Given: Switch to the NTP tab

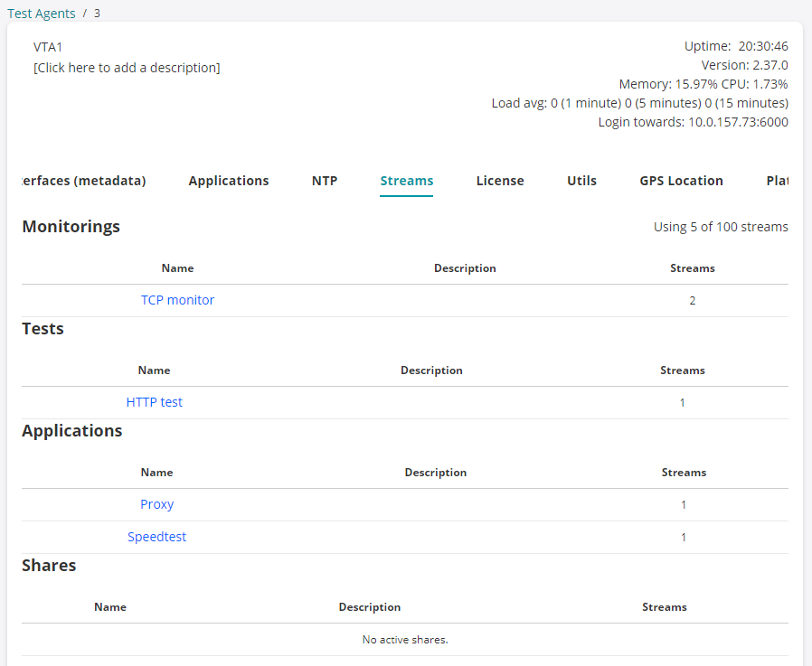Looking at the screenshot, I should click(325, 181).
